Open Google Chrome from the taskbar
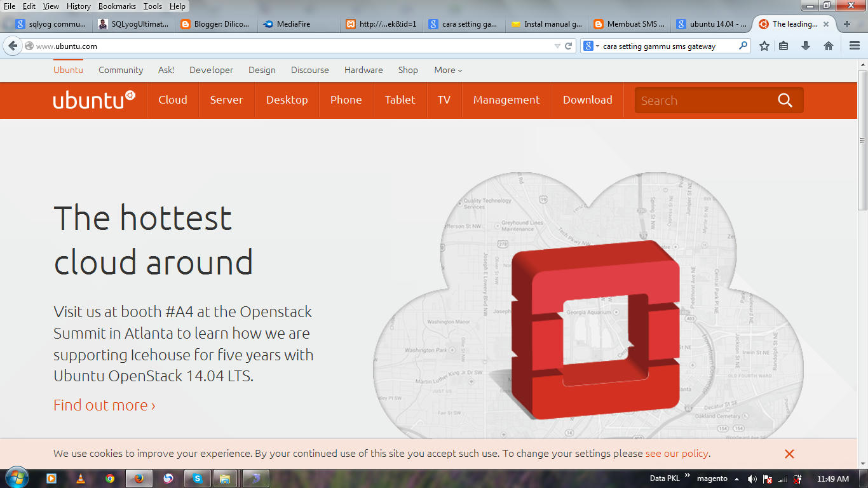868x488 pixels. click(x=110, y=478)
